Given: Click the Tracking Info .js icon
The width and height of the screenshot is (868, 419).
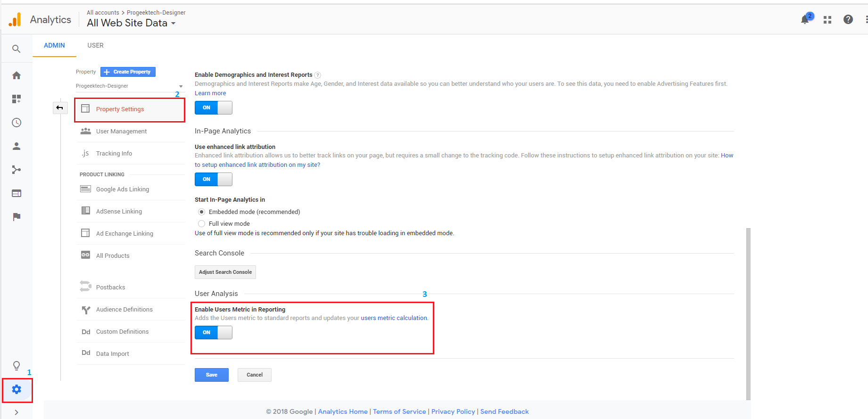Looking at the screenshot, I should pyautogui.click(x=85, y=153).
